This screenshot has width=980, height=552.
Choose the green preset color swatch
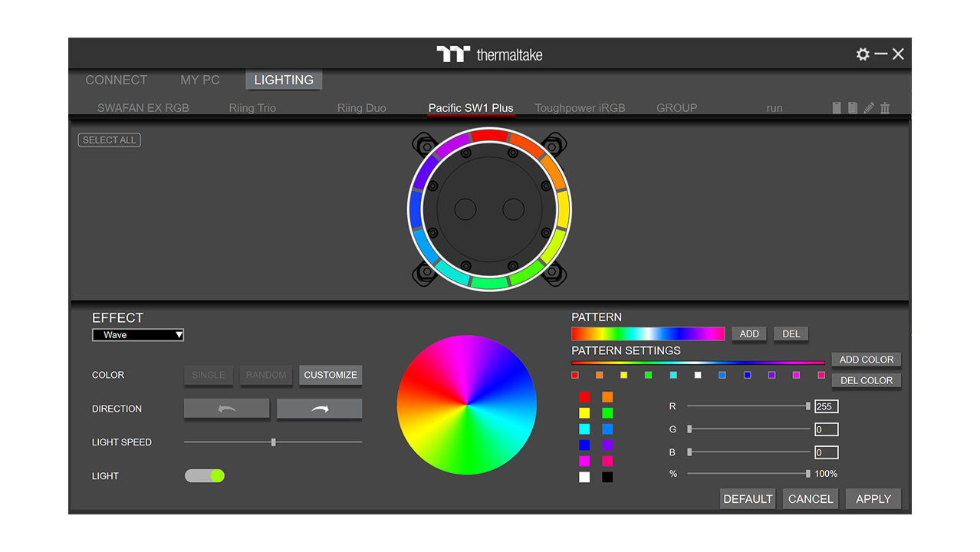[x=607, y=413]
